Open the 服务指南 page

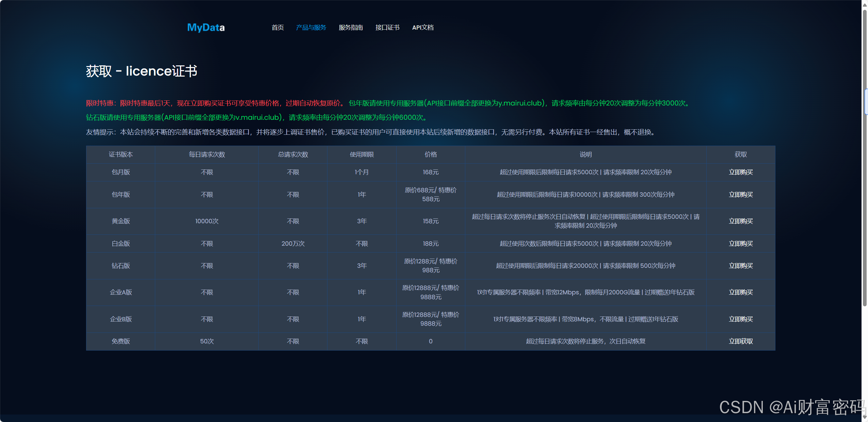[x=351, y=28]
